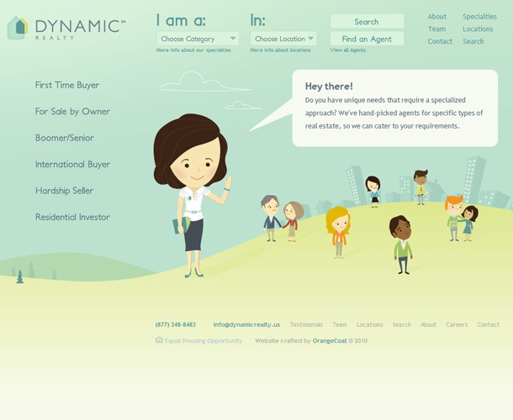Select Hardship Seller category
The width and height of the screenshot is (513, 420).
pyautogui.click(x=64, y=191)
